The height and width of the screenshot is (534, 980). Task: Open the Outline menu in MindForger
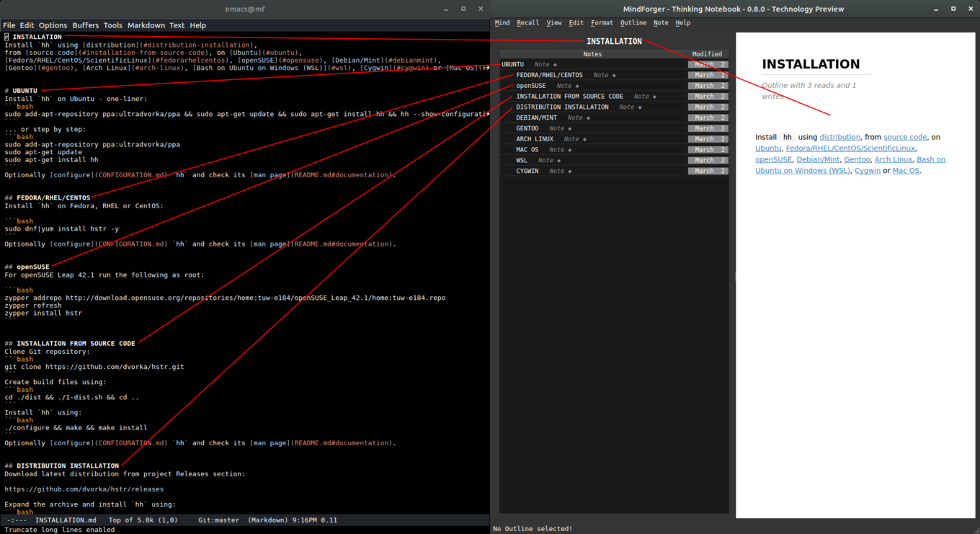[x=633, y=23]
